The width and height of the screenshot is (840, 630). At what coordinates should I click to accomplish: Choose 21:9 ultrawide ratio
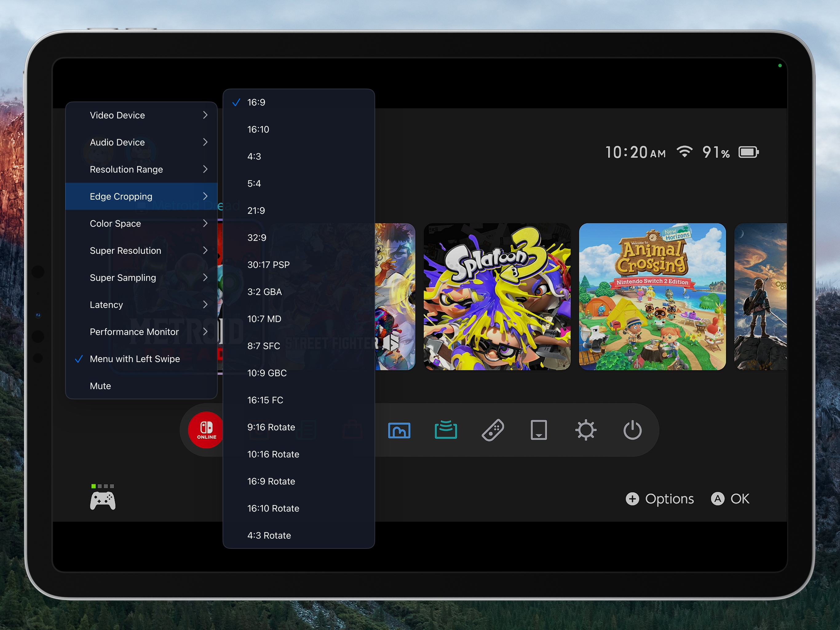[299, 210]
